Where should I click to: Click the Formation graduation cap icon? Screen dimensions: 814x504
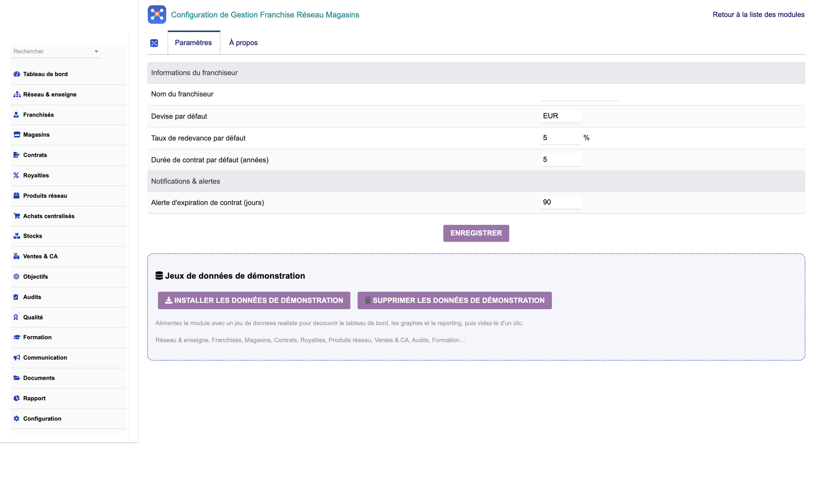pos(17,337)
